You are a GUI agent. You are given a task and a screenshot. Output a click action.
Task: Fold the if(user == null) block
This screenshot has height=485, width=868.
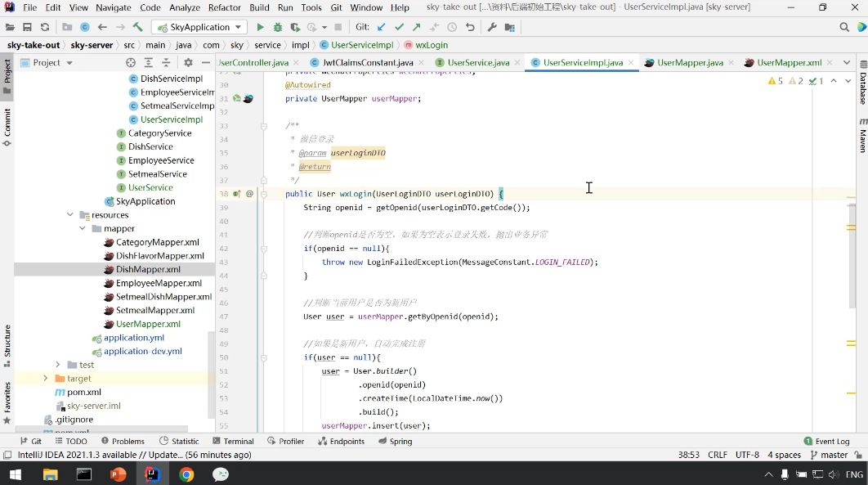[x=263, y=357]
